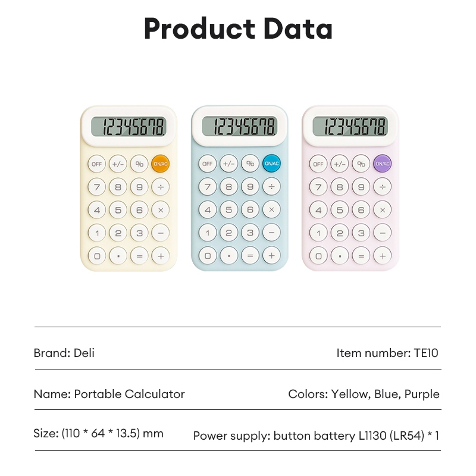Tap the +/- key on the yellow calculator
Viewport: 476px width, 476px height.
(x=118, y=164)
